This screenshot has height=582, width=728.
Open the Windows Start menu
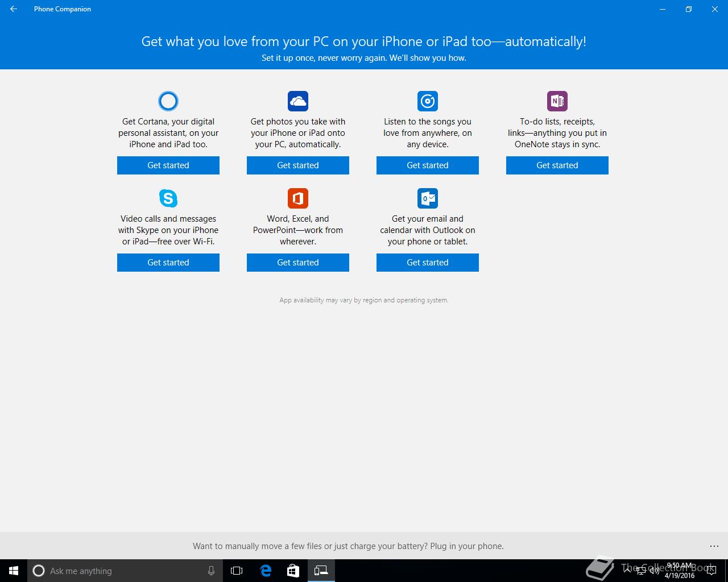(x=14, y=571)
